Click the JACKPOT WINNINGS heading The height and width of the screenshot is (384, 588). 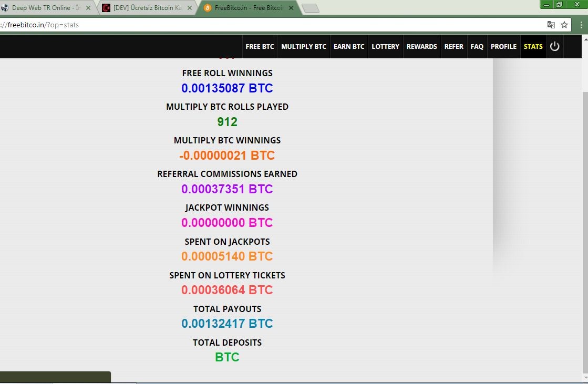pyautogui.click(x=227, y=207)
